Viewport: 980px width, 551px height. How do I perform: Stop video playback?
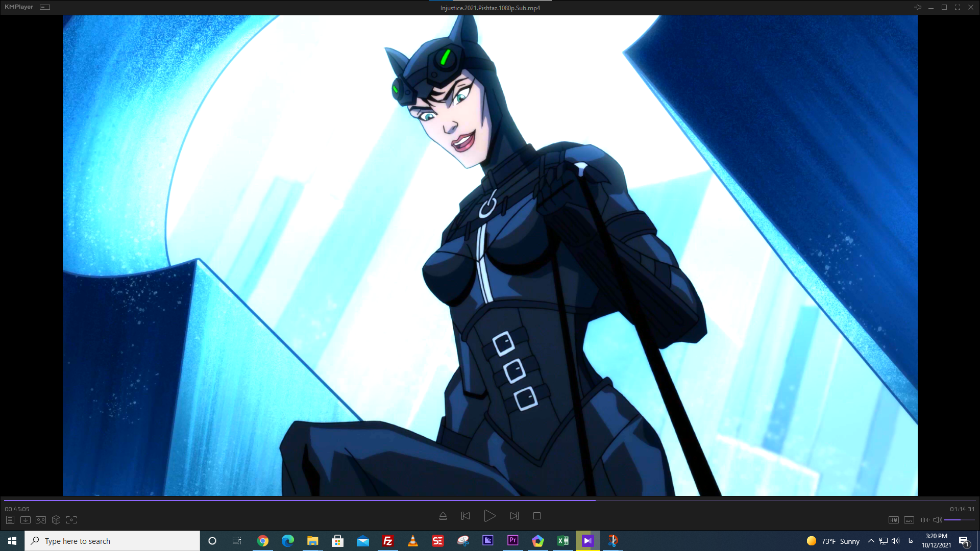point(537,516)
